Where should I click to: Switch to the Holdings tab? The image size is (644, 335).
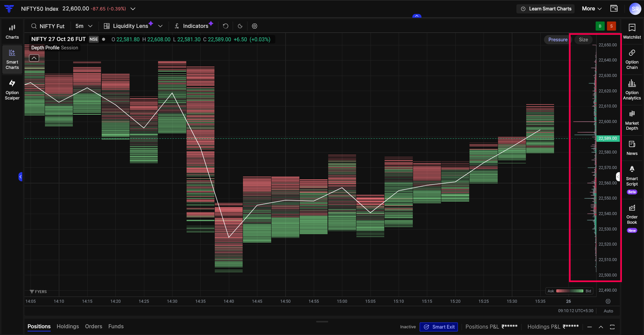(x=68, y=327)
